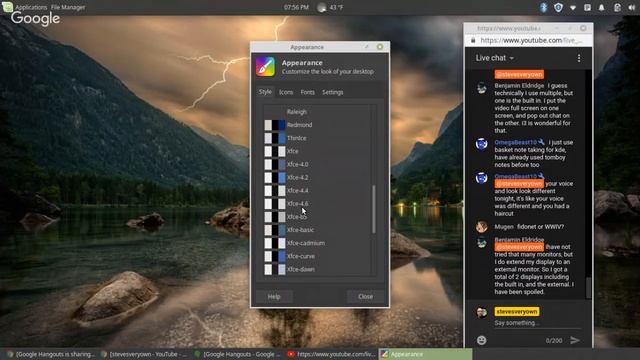Click the green titlebar button of Appearance

click(380, 47)
